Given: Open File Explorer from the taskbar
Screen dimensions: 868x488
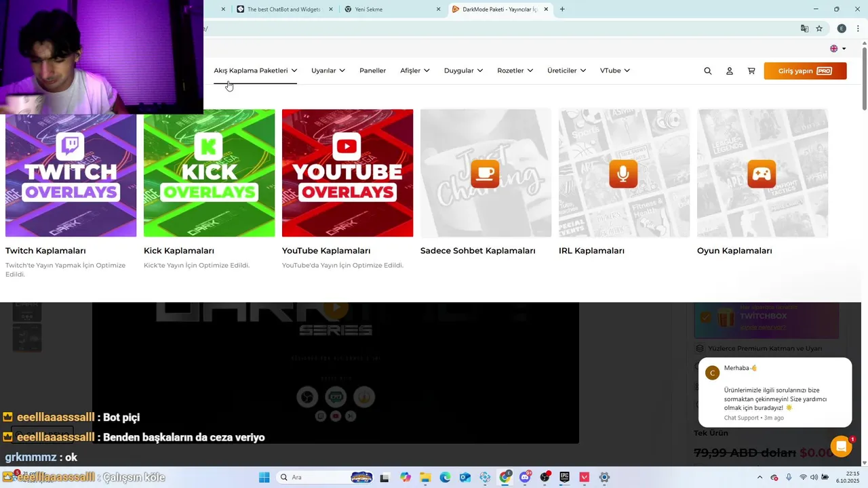Looking at the screenshot, I should point(425,477).
